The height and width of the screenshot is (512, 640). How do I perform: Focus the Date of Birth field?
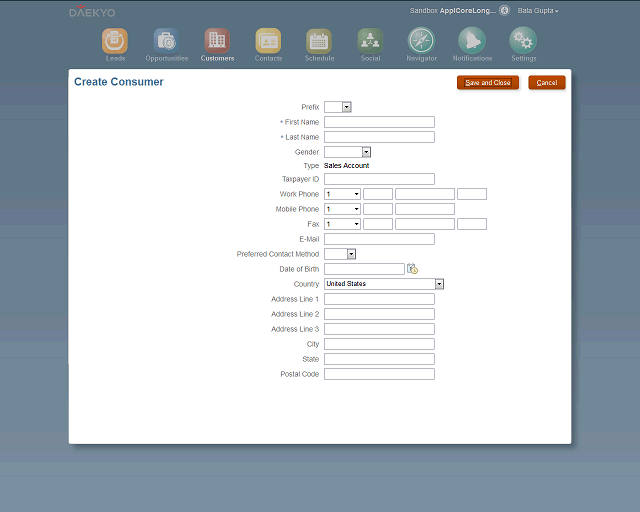pyautogui.click(x=364, y=269)
